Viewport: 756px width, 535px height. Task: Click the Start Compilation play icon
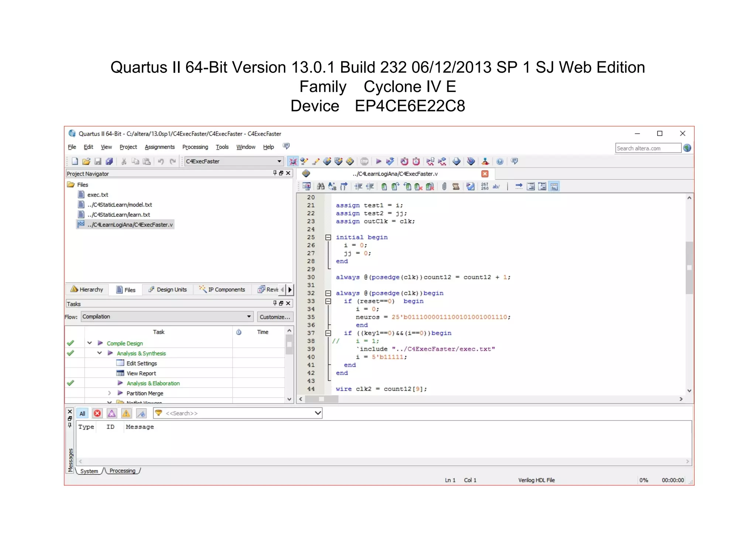pyautogui.click(x=378, y=161)
